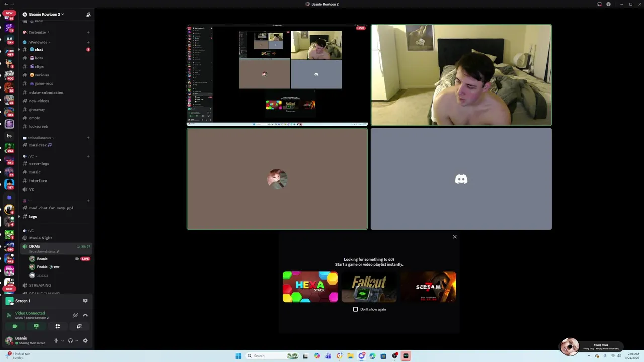Go to the serious channel

[x=55, y=75]
